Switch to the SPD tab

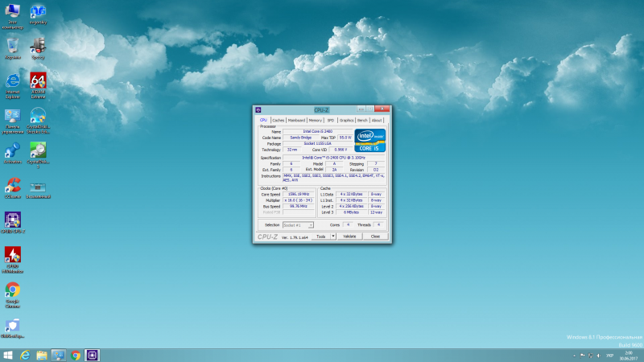[x=330, y=120]
